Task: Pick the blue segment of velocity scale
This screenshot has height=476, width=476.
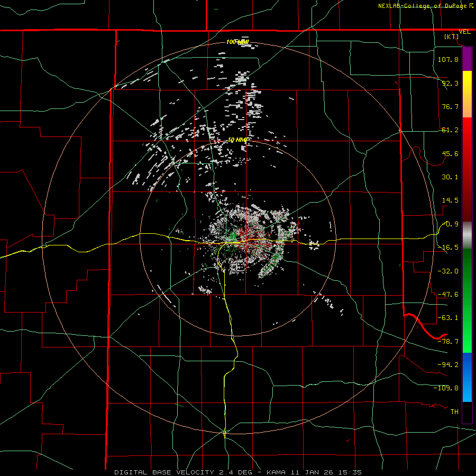Action: [x=467, y=377]
